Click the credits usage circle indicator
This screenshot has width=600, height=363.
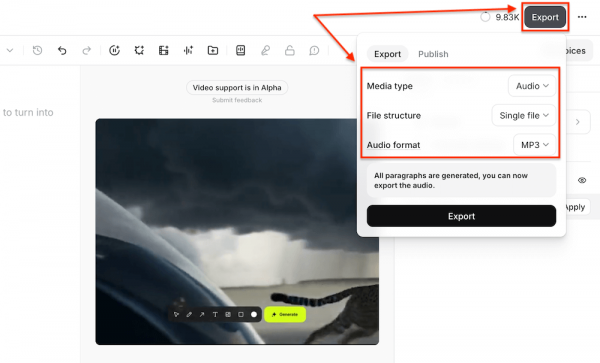click(x=485, y=17)
